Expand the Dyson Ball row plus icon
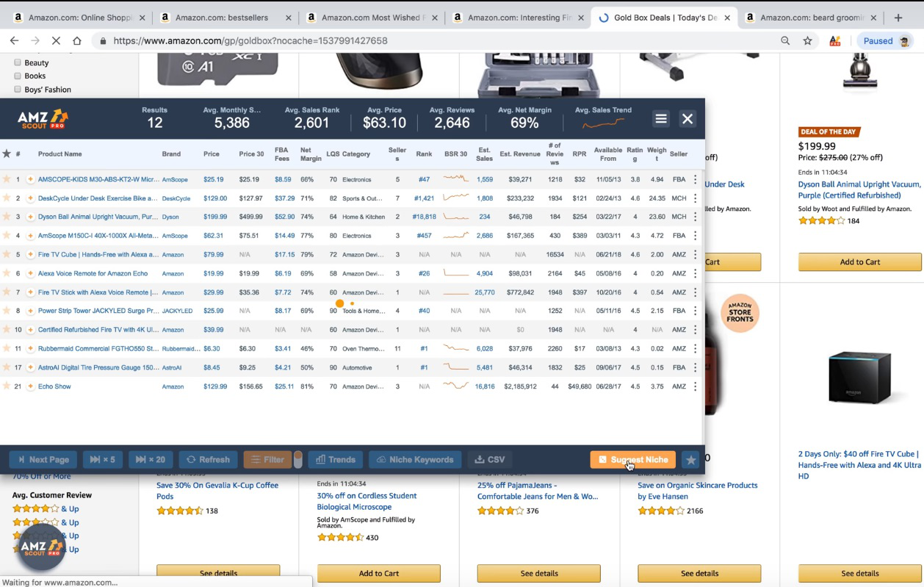This screenshot has width=924, height=587. coord(30,217)
